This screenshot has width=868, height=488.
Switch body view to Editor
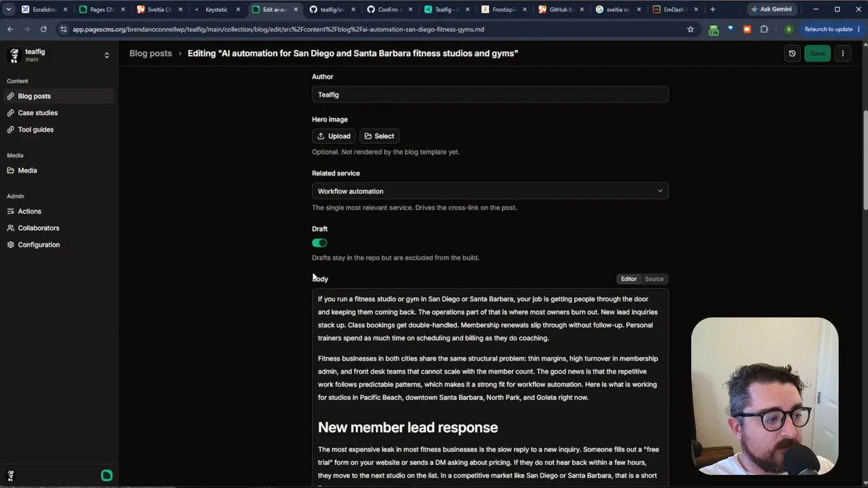[629, 279]
